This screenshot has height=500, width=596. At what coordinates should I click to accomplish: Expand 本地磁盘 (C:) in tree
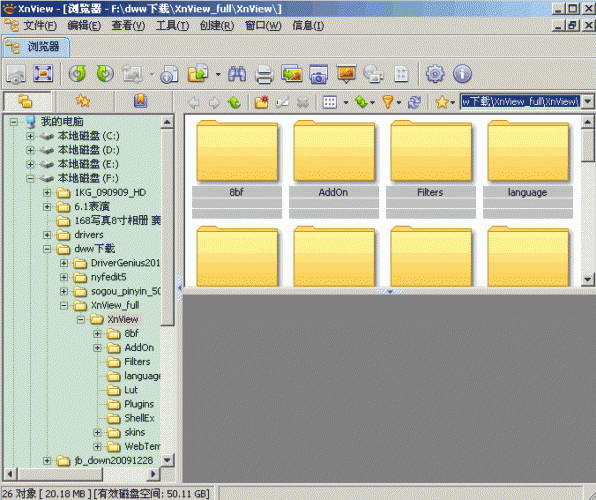coord(30,136)
